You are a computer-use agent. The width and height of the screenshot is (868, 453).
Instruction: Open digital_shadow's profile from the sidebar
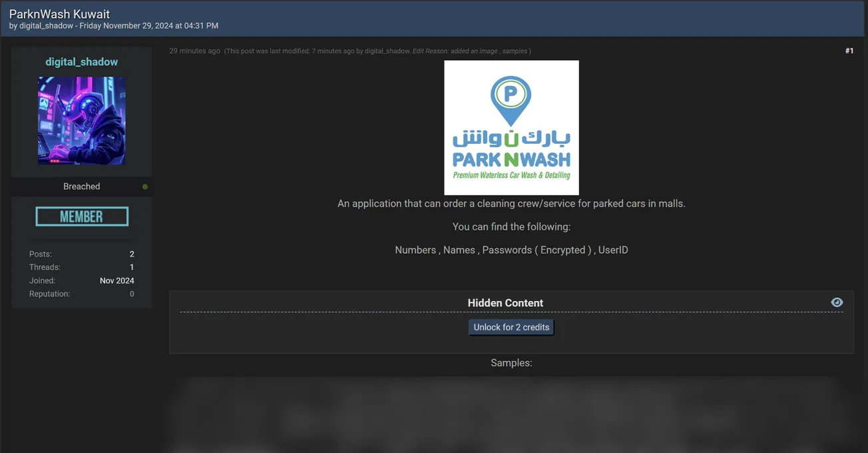pos(81,61)
